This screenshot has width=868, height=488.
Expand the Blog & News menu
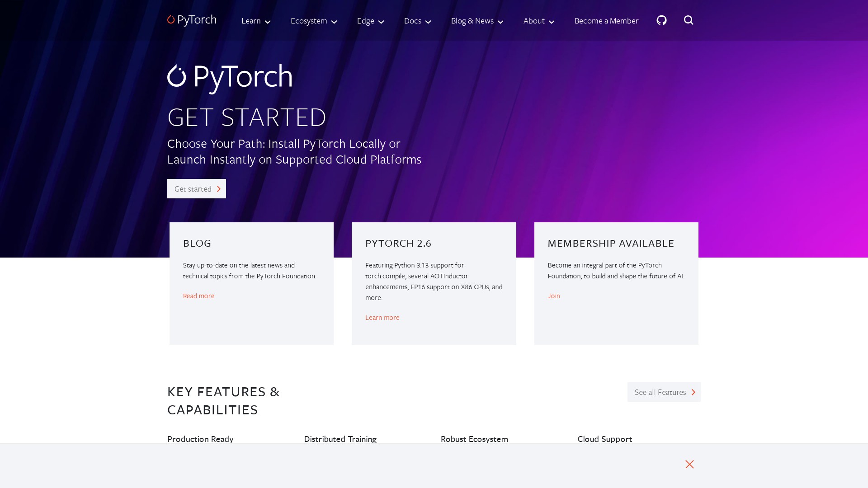[x=477, y=21]
